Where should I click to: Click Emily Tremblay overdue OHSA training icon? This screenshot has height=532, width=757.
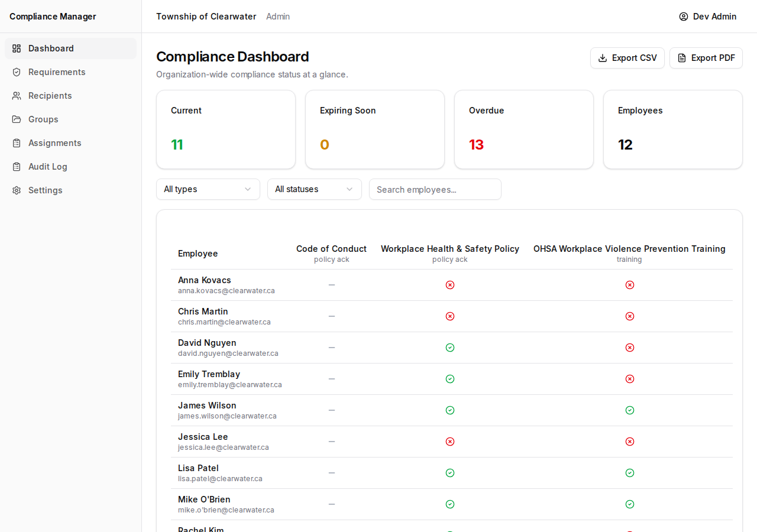point(630,379)
